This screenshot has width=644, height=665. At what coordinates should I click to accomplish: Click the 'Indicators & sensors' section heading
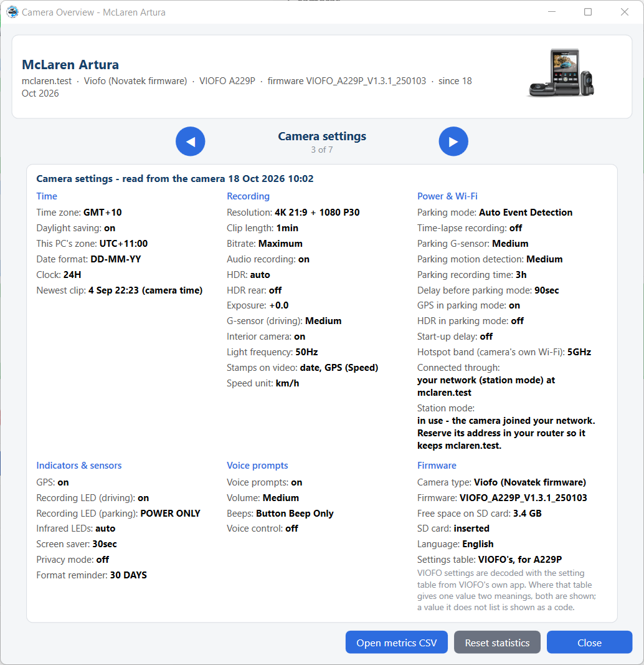coord(79,465)
